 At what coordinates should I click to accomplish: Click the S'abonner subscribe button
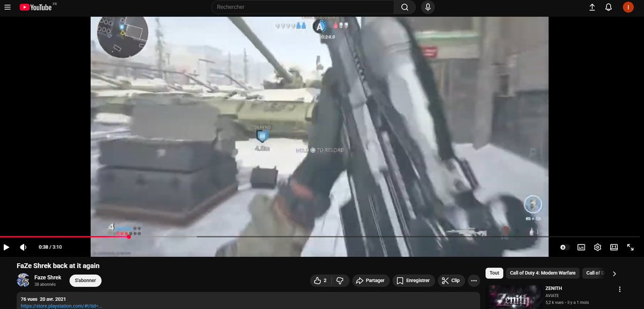(85, 281)
